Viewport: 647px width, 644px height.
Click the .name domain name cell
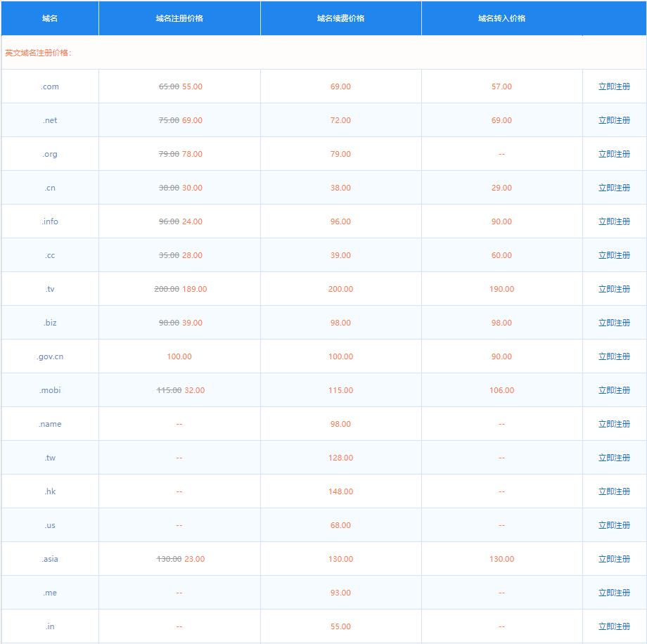click(50, 424)
